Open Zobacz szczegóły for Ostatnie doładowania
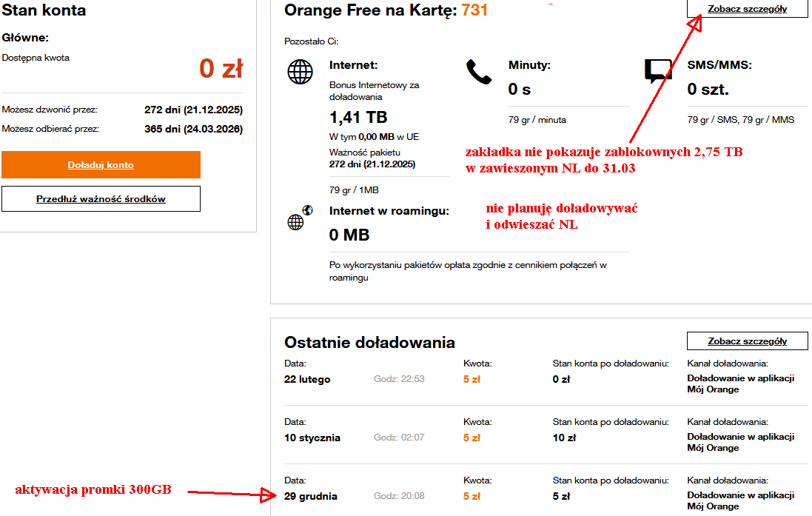 pyautogui.click(x=748, y=341)
